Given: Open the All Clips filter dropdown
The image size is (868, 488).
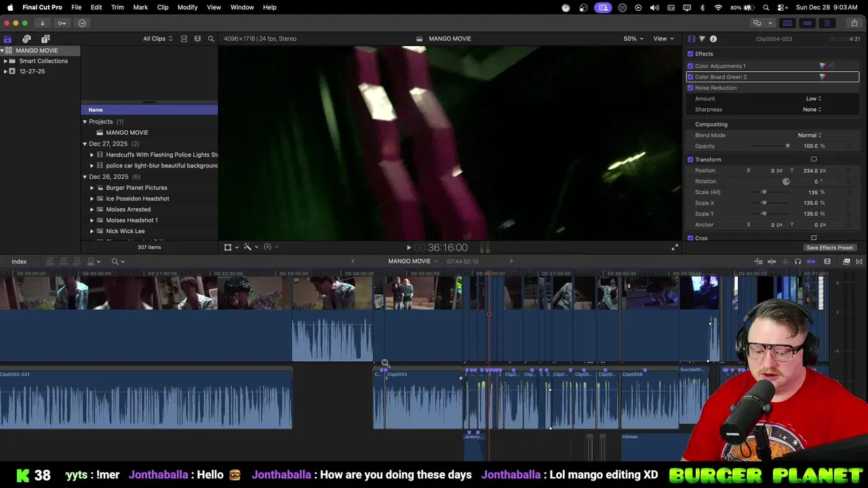Looking at the screenshot, I should point(157,39).
